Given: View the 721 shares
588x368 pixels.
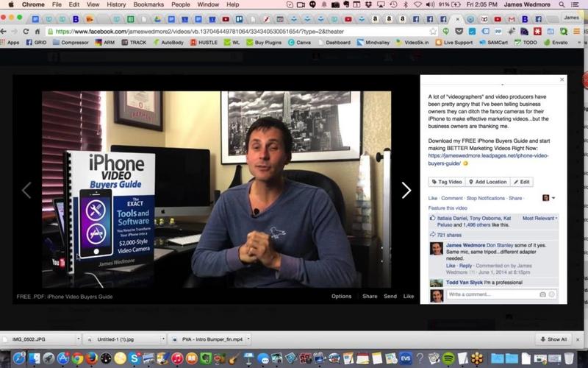Looking at the screenshot, I should [x=449, y=235].
